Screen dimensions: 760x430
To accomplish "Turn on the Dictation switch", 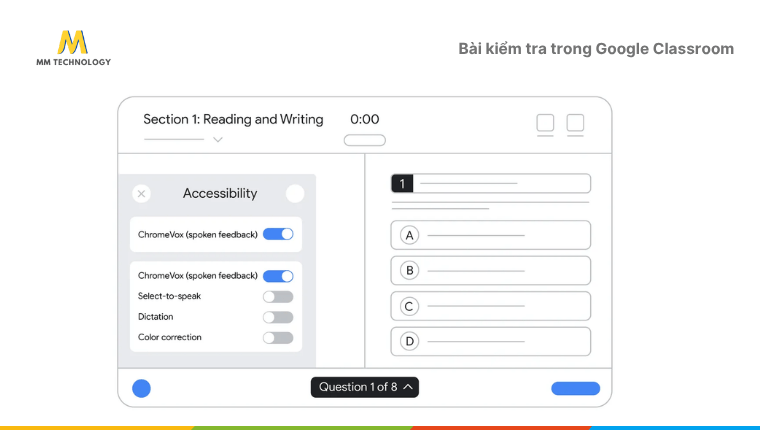I will click(278, 317).
